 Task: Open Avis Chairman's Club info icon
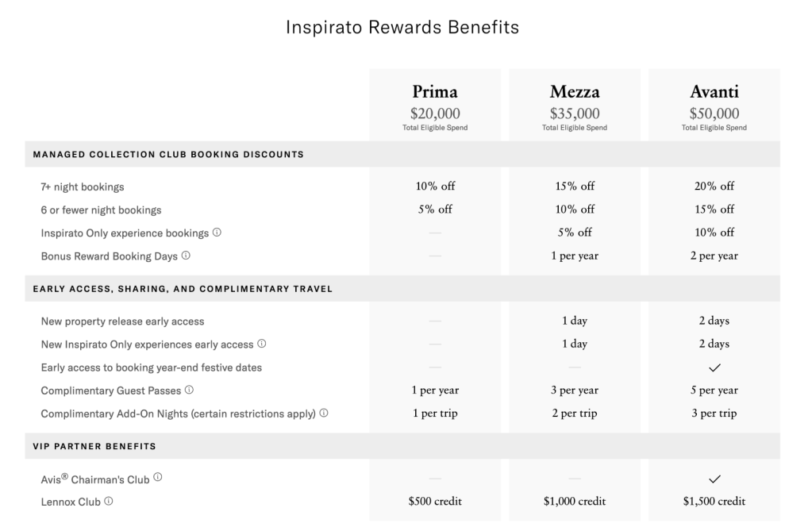[x=158, y=477]
